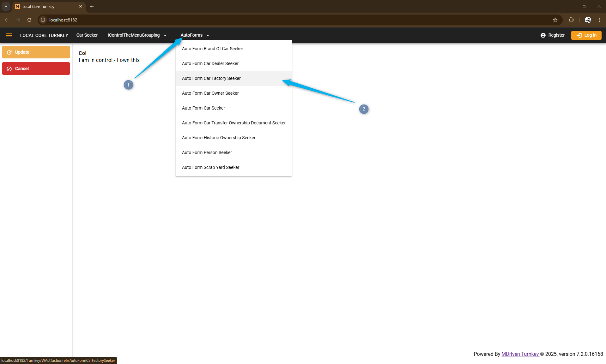Bookmark this page with the star icon
This screenshot has height=364, width=606.
(555, 20)
